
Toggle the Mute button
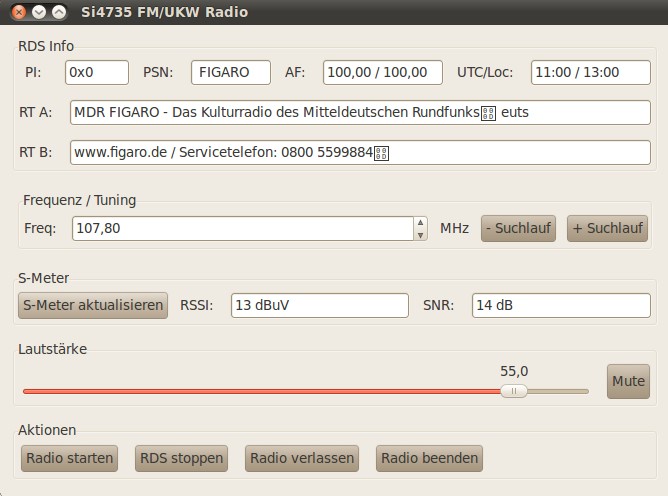(628, 381)
